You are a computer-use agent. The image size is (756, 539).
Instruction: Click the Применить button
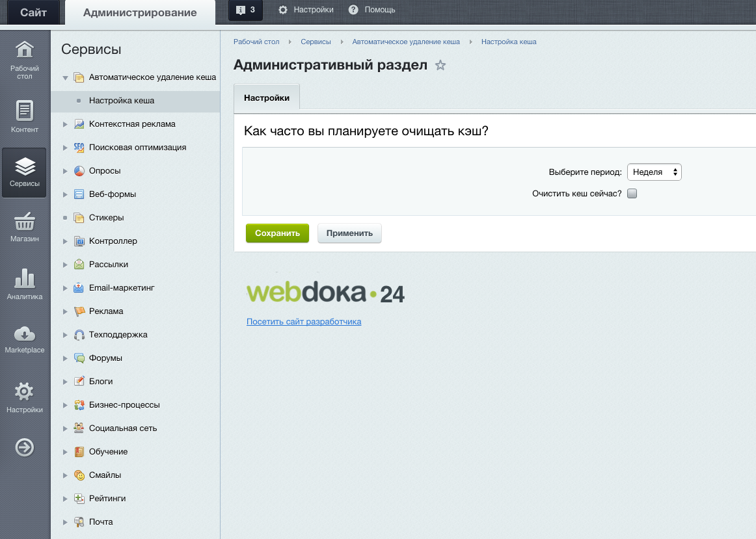coord(349,233)
